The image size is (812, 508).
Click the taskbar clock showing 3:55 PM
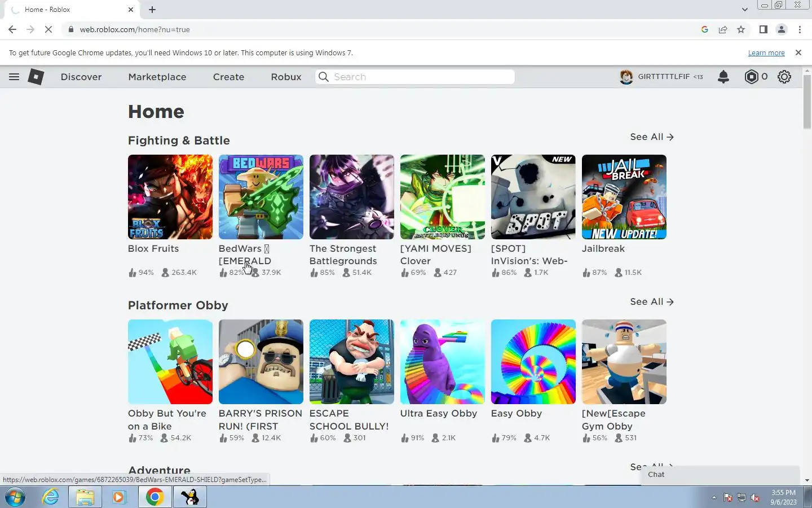784,497
